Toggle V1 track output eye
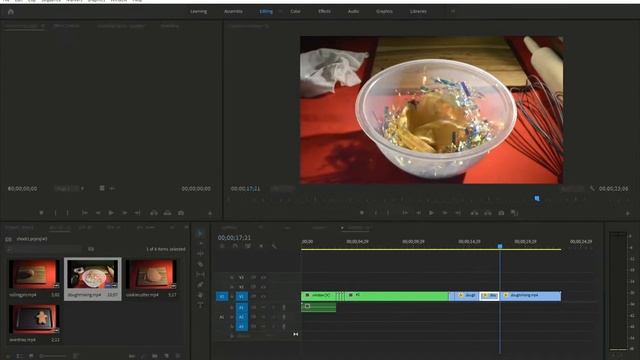 263,296
